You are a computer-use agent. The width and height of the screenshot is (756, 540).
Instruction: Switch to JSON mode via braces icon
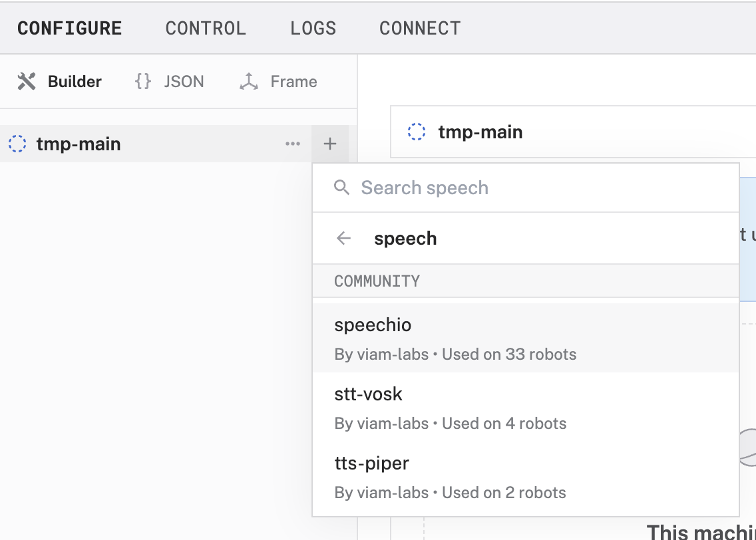[x=143, y=82]
